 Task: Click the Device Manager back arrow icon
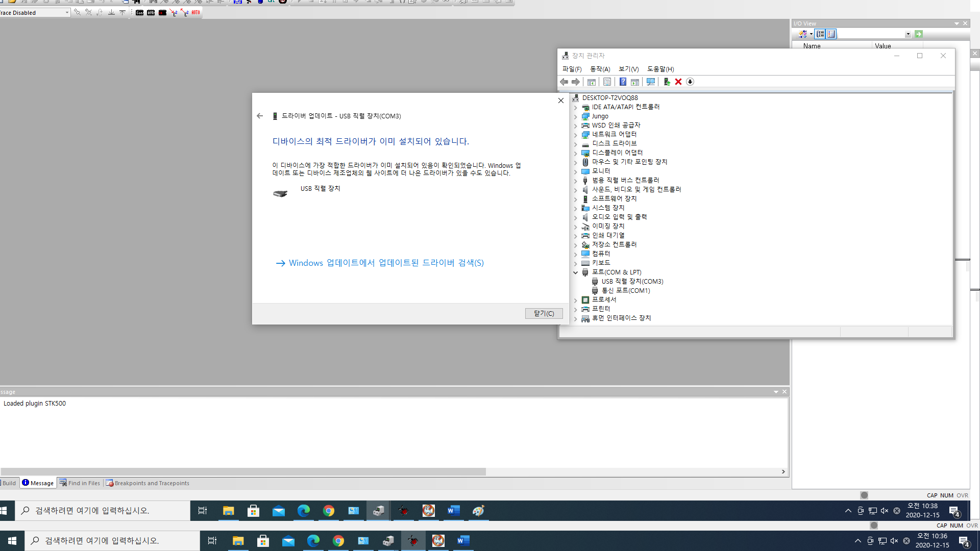[x=564, y=82]
